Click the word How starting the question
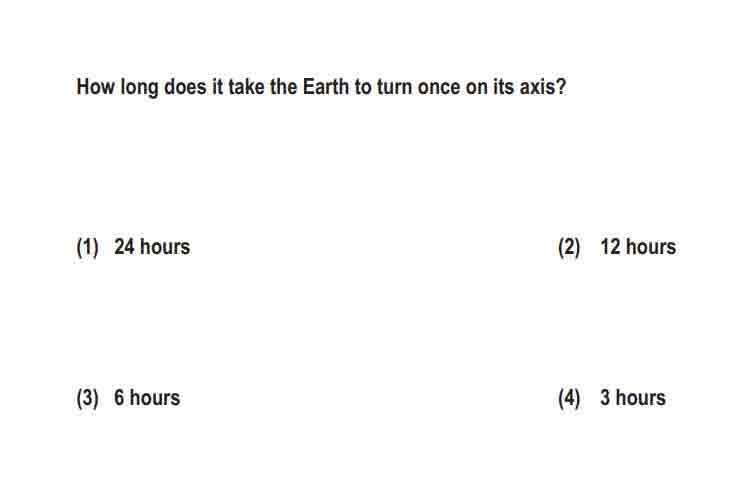The height and width of the screenshot is (500, 750). pyautogui.click(x=96, y=87)
